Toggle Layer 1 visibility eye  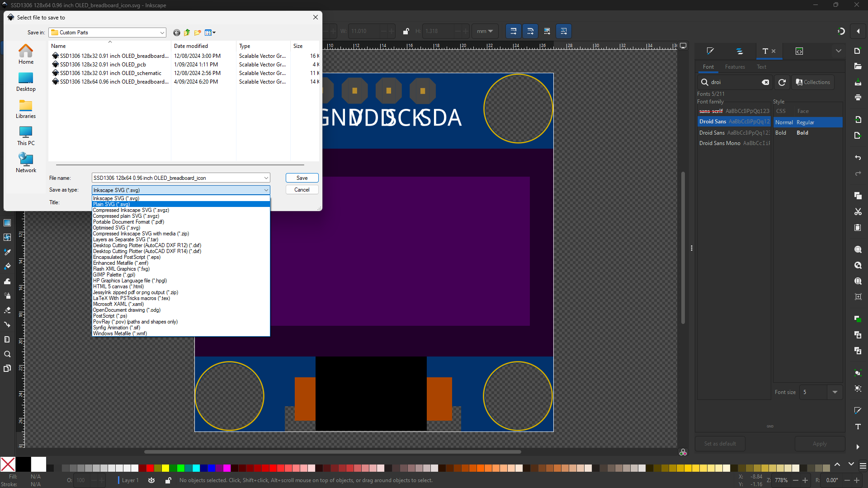coord(151,480)
